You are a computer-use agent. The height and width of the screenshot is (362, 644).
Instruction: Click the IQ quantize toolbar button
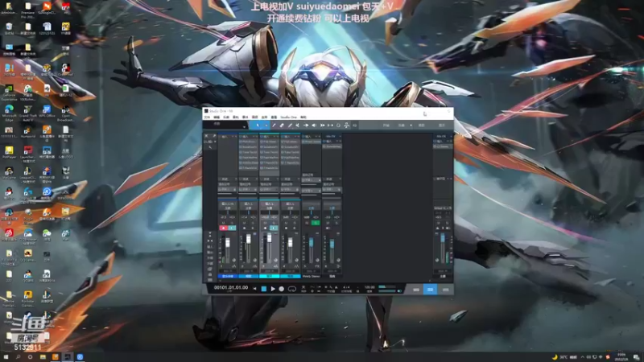[x=354, y=125]
